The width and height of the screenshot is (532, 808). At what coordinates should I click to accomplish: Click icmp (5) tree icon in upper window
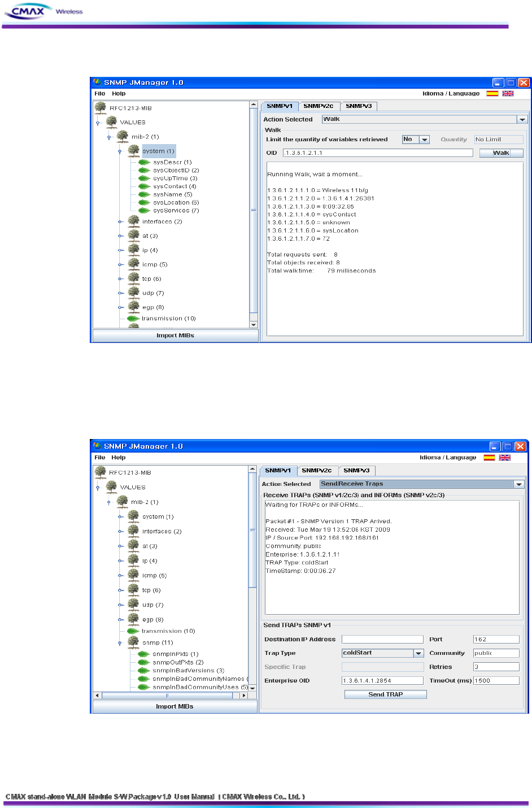click(134, 264)
